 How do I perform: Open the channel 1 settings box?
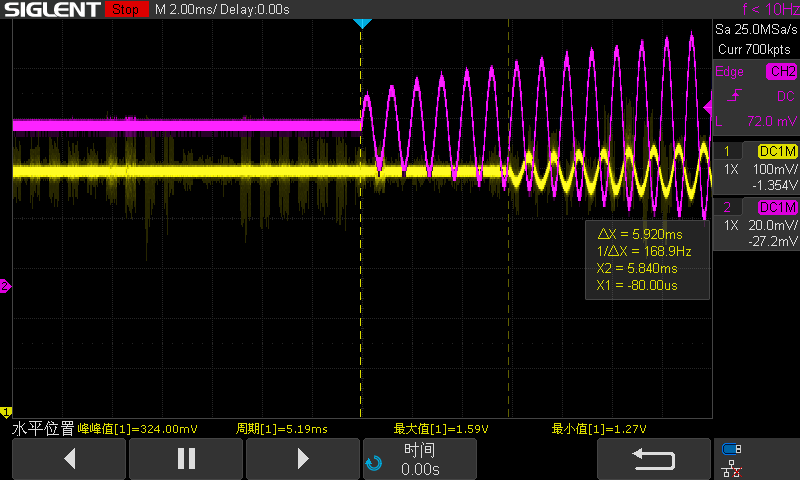pos(756,168)
